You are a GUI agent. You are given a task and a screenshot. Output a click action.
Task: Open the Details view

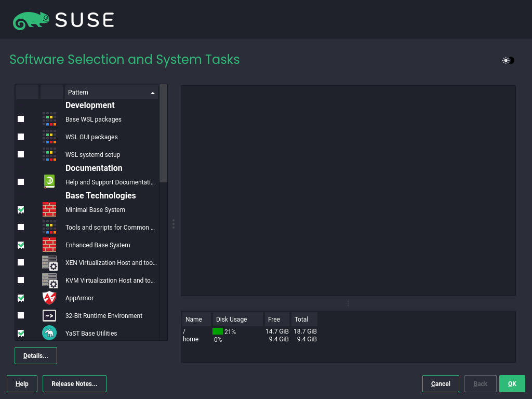(x=36, y=356)
